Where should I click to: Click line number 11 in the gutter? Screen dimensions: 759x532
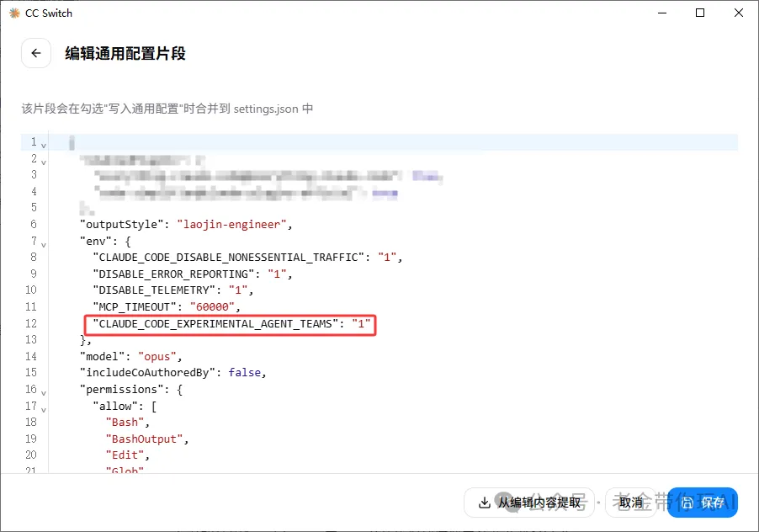[x=31, y=307]
